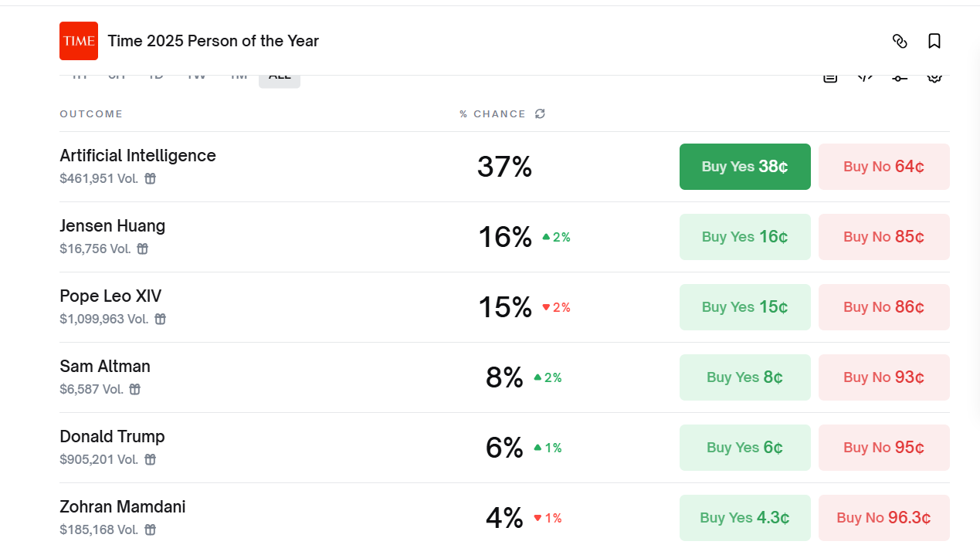Image resolution: width=980 pixels, height=548 pixels.
Task: Refresh the % Chance column
Action: 540,113
